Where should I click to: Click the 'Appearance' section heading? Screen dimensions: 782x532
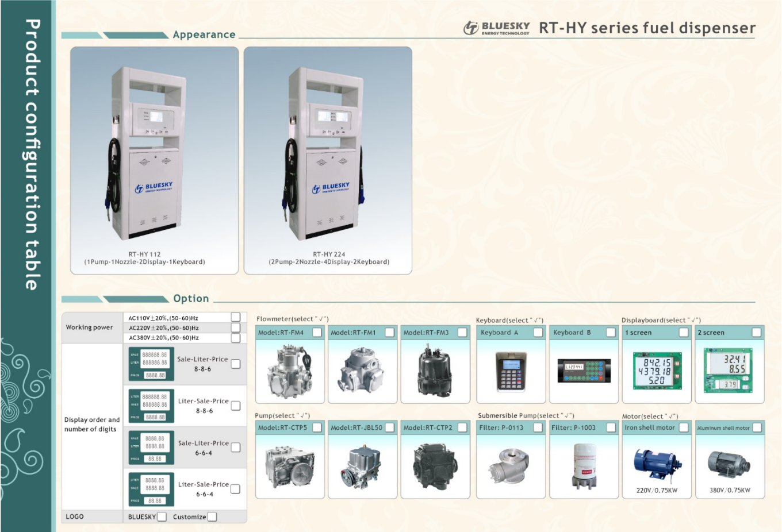tap(204, 34)
